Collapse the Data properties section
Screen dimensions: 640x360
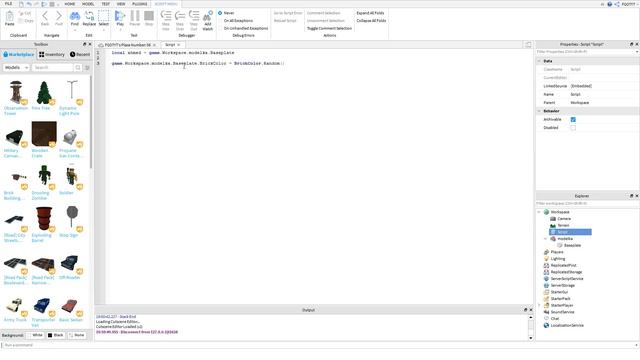pyautogui.click(x=539, y=61)
